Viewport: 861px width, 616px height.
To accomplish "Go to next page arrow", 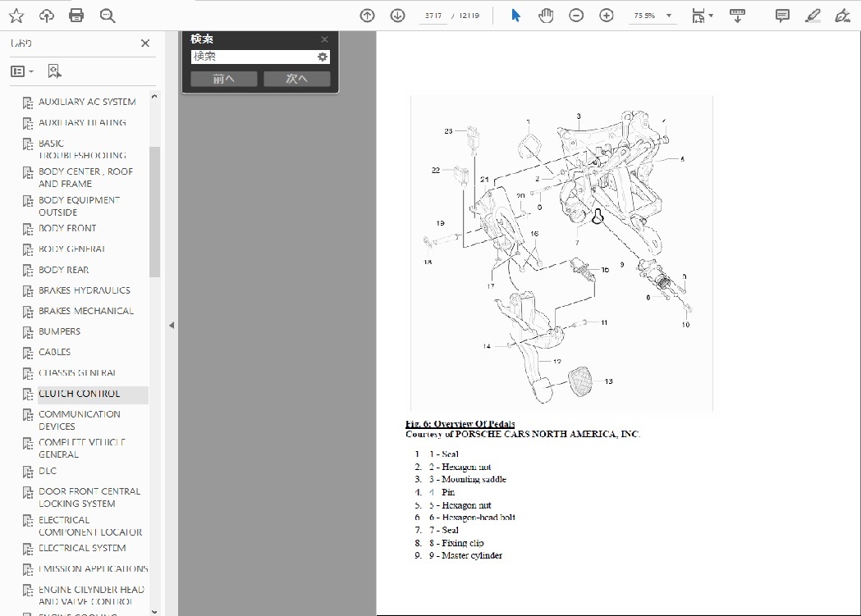I will [397, 16].
